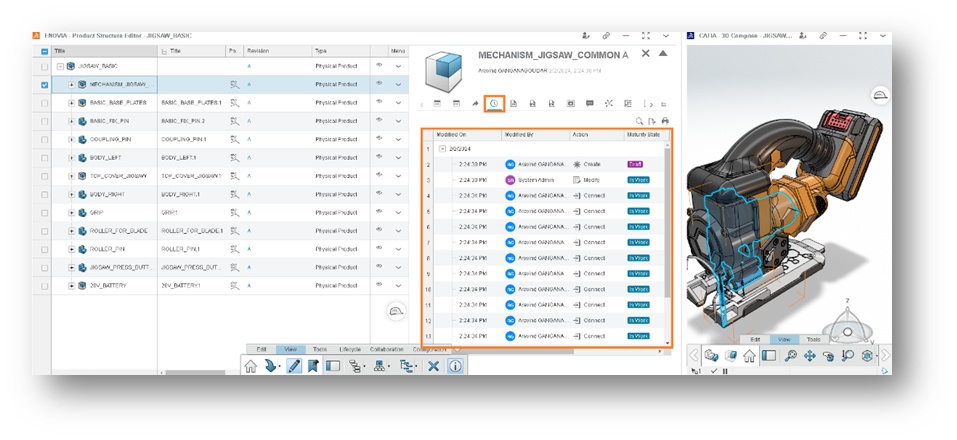
Task: Click the bookmark icon in ENOVIA toolbar
Action: coord(313,366)
